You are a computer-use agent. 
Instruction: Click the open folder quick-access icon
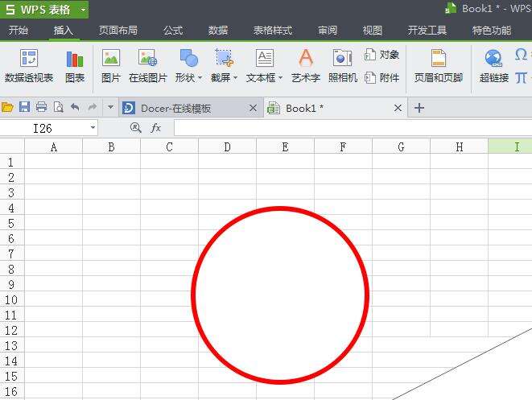pos(7,108)
